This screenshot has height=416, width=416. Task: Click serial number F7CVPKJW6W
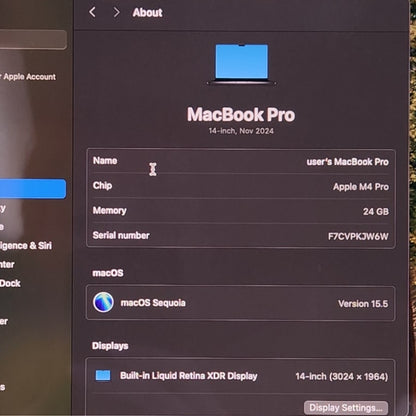[358, 236]
